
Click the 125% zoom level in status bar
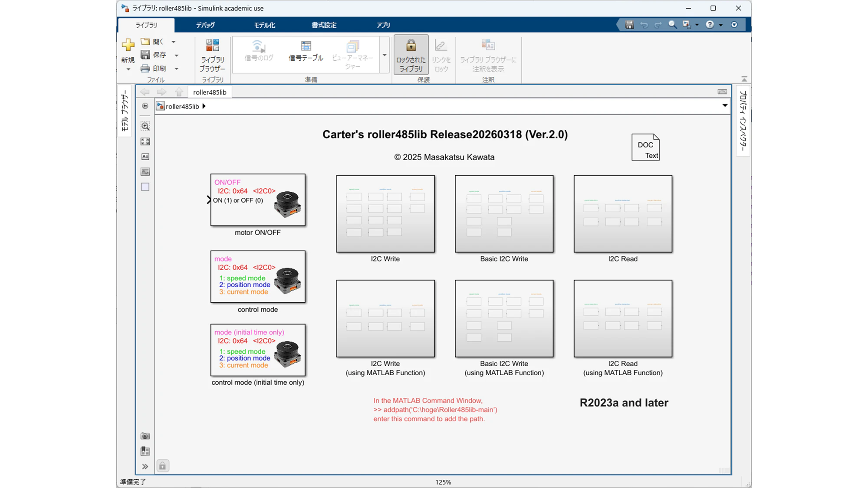coord(443,482)
